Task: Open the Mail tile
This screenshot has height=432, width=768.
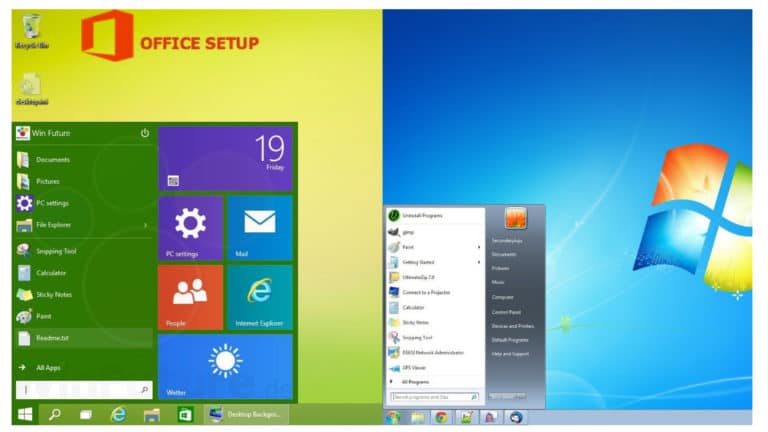Action: coord(259,228)
